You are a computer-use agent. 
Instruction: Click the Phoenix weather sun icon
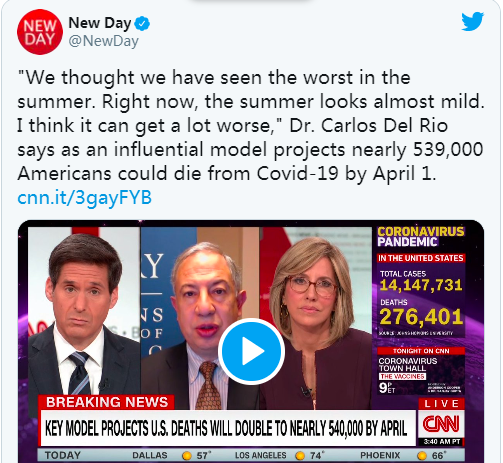click(x=422, y=455)
